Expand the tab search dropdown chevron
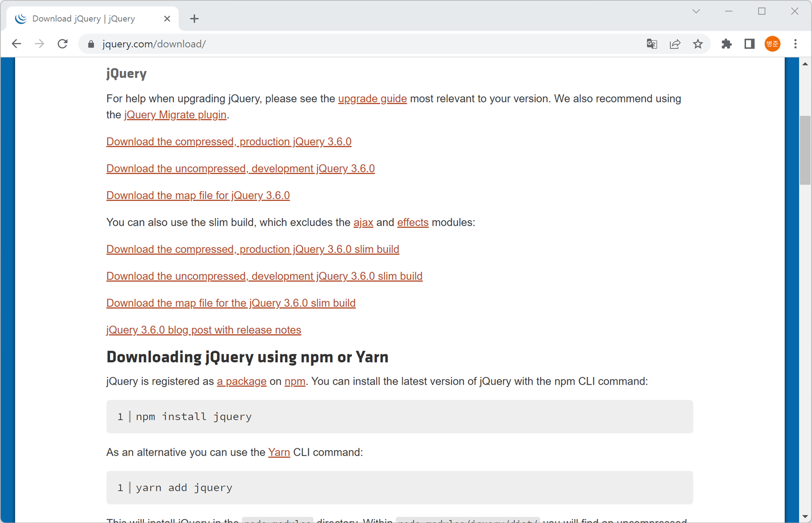Screen dimensions: 812x523 click(x=696, y=11)
